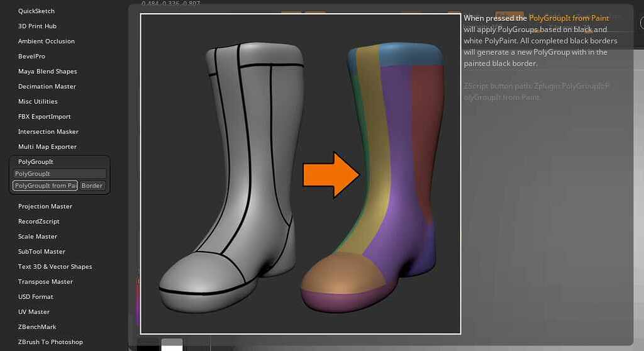Click PolyGroupIt from Paint button
Image resolution: width=644 pixels, height=351 pixels.
45,186
